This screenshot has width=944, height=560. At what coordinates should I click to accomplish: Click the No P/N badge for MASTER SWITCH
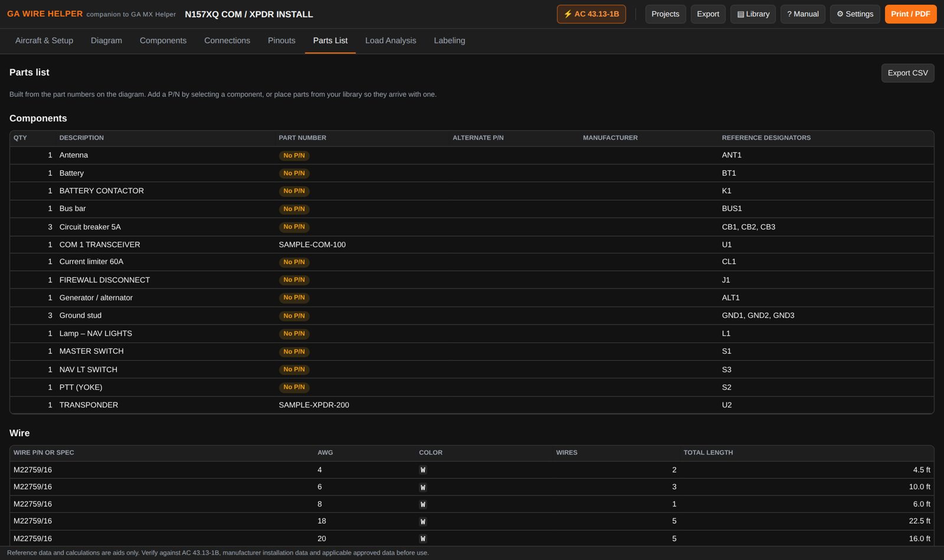point(294,352)
